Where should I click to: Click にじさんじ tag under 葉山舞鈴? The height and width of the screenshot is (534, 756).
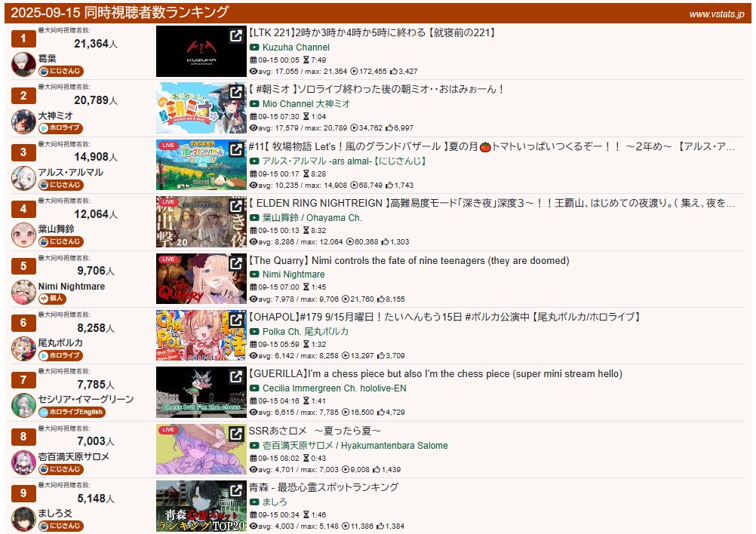(x=61, y=241)
